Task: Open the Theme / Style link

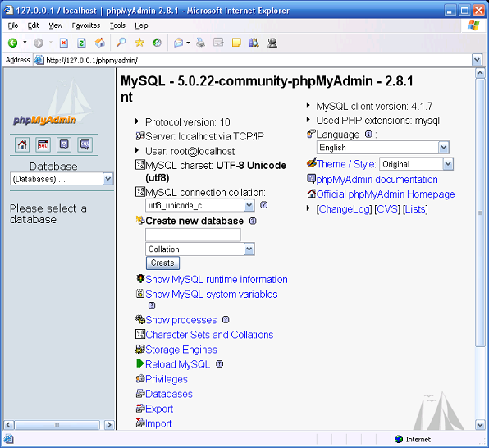Action: (346, 164)
